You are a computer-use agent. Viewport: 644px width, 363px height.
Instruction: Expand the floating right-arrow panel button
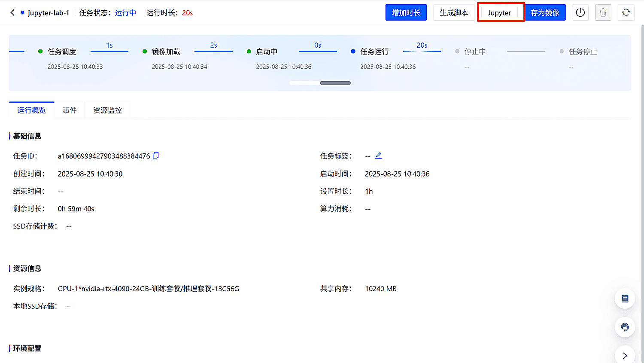[625, 355]
